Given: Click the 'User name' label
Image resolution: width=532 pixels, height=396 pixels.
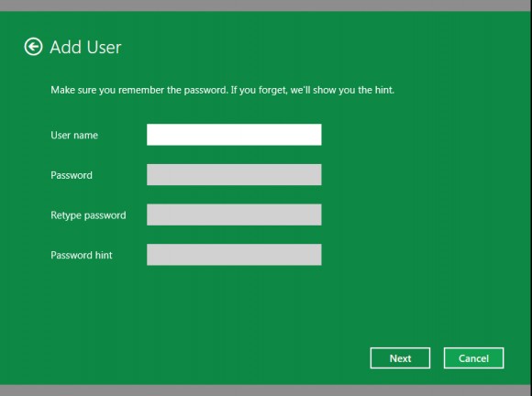Looking at the screenshot, I should click(74, 136).
